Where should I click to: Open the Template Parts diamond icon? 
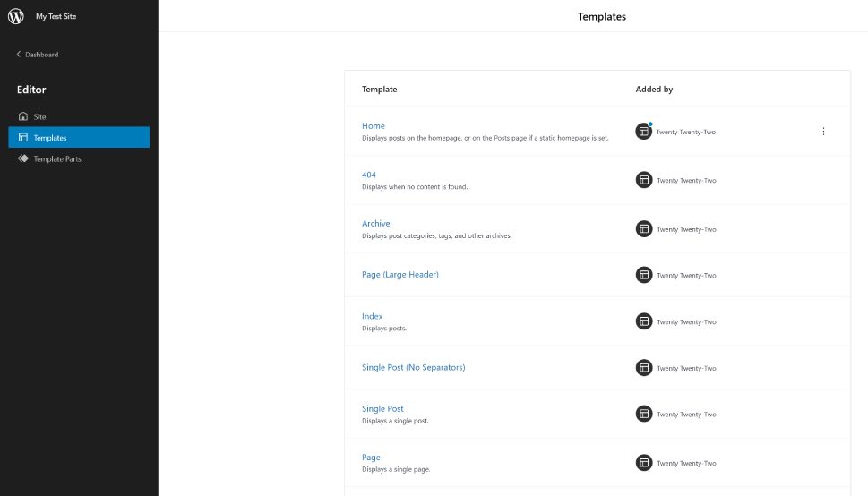point(22,158)
